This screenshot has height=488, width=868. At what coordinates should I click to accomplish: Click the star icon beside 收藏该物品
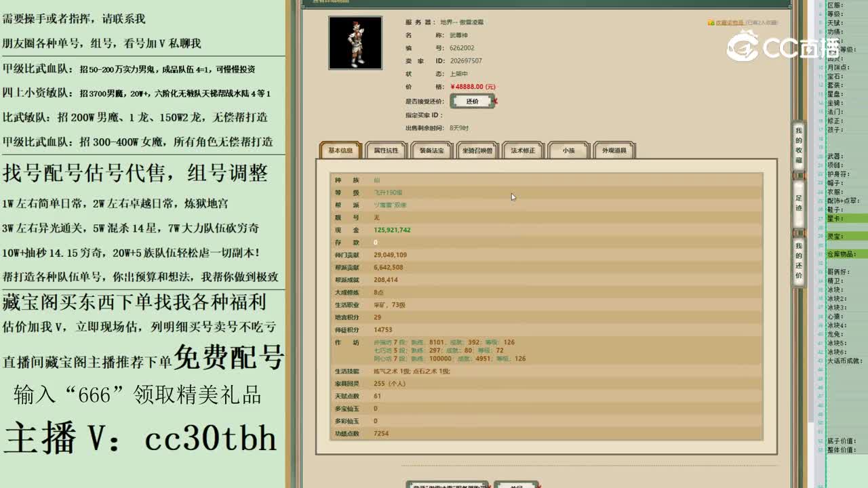(711, 22)
